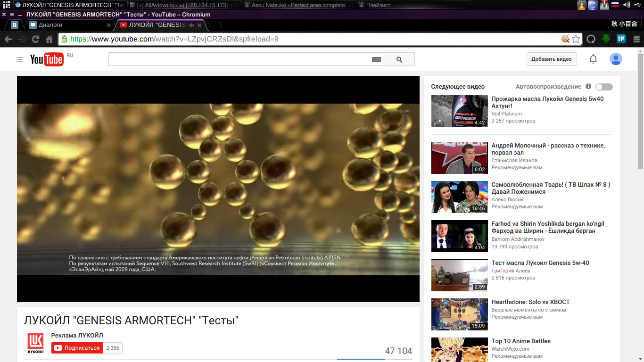Click the Добавить видео upload button
The width and height of the screenshot is (644, 362).
552,59
